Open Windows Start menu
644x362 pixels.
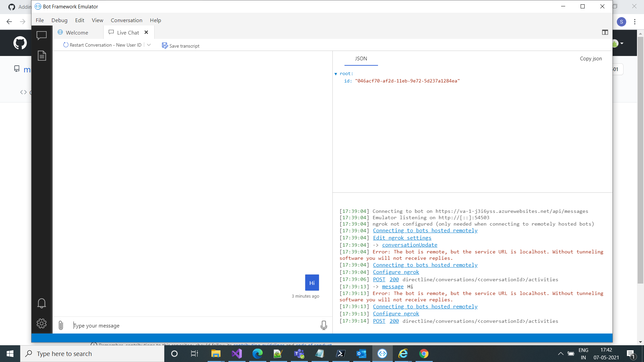[10, 354]
